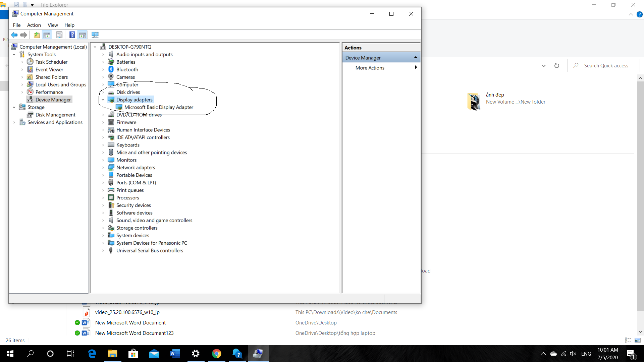This screenshot has width=644, height=362.
Task: Select Microsoft Basic Display Adapter device
Action: click(159, 107)
